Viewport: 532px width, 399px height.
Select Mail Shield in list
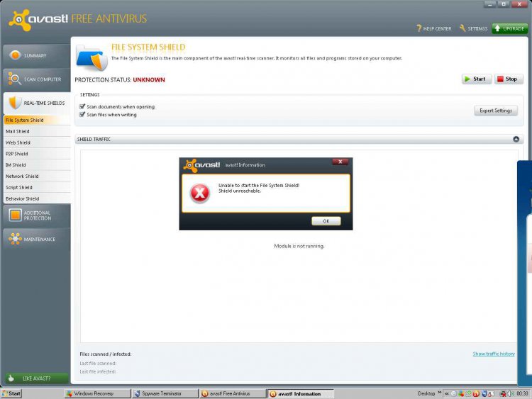37,131
